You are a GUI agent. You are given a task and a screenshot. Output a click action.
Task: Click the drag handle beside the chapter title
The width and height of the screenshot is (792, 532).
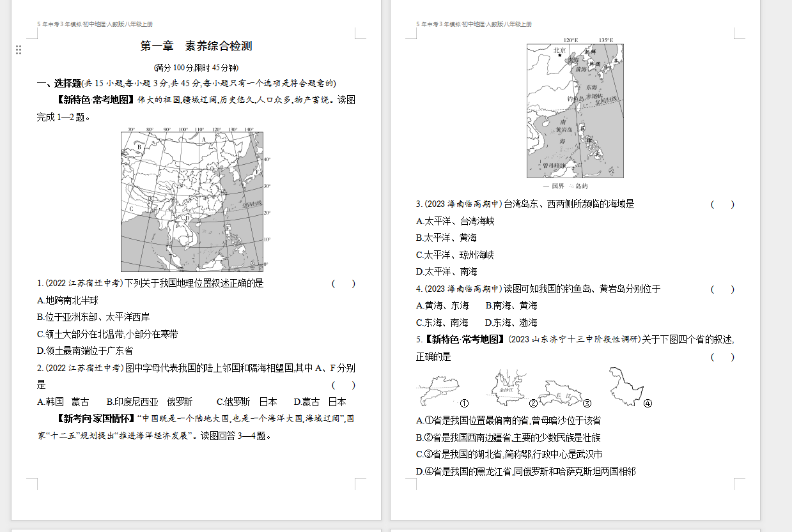pos(19,49)
